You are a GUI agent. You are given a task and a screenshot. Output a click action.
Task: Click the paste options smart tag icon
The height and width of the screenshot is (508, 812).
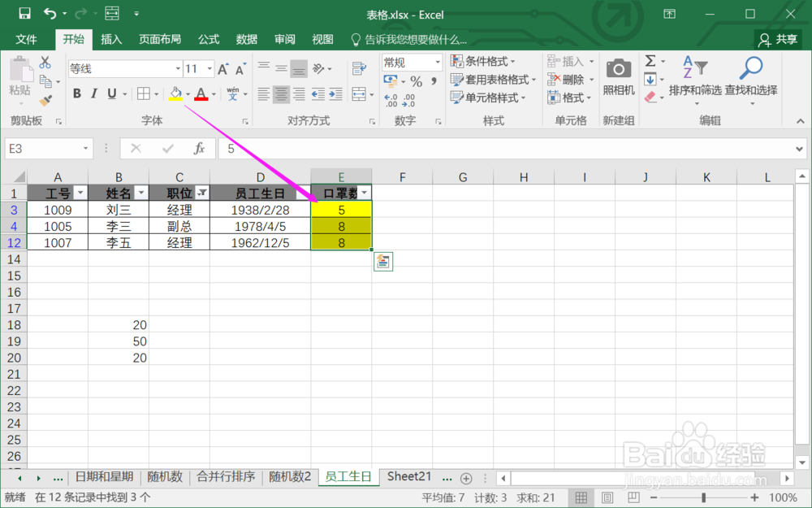click(383, 262)
